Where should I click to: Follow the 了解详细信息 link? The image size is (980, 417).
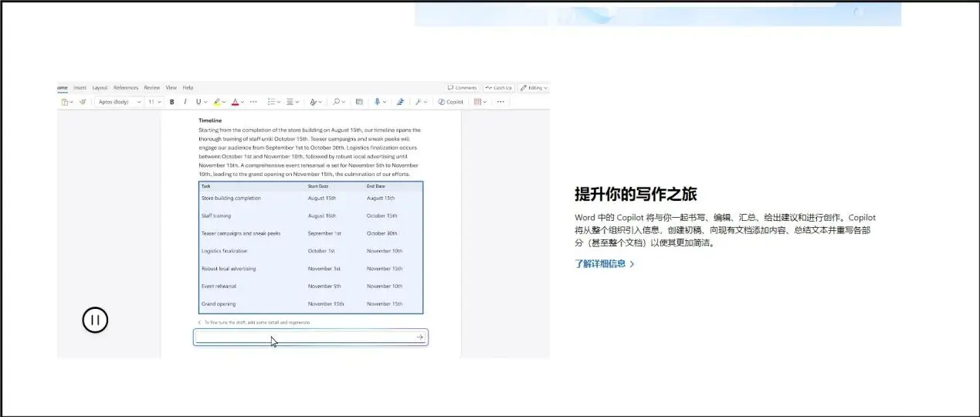pos(605,264)
